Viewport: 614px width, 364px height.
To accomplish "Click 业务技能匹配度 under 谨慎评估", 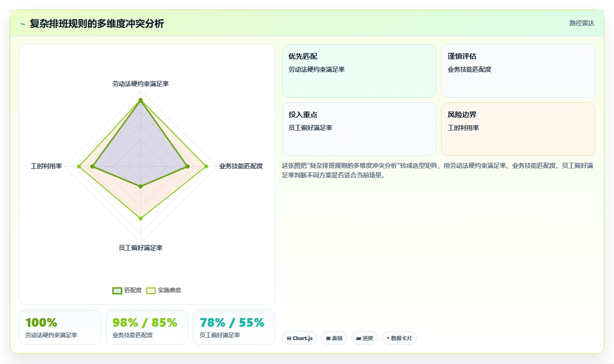I will pyautogui.click(x=469, y=69).
